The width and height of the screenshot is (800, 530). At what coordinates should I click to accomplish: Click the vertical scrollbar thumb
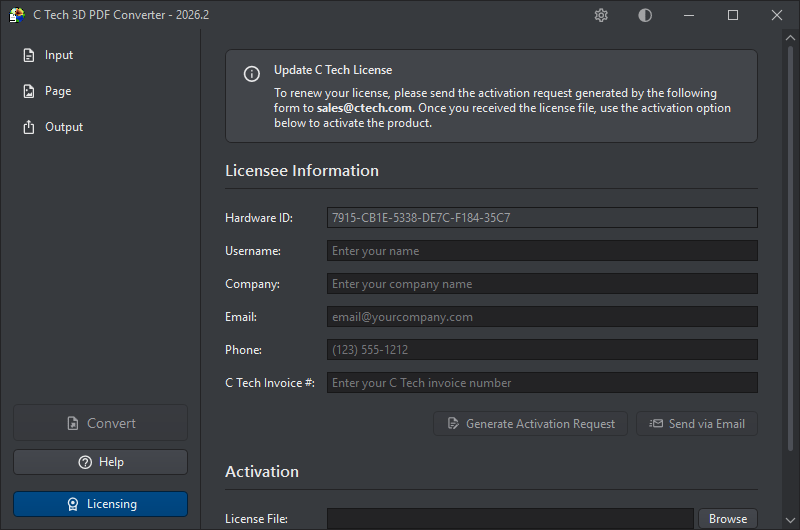(790, 249)
